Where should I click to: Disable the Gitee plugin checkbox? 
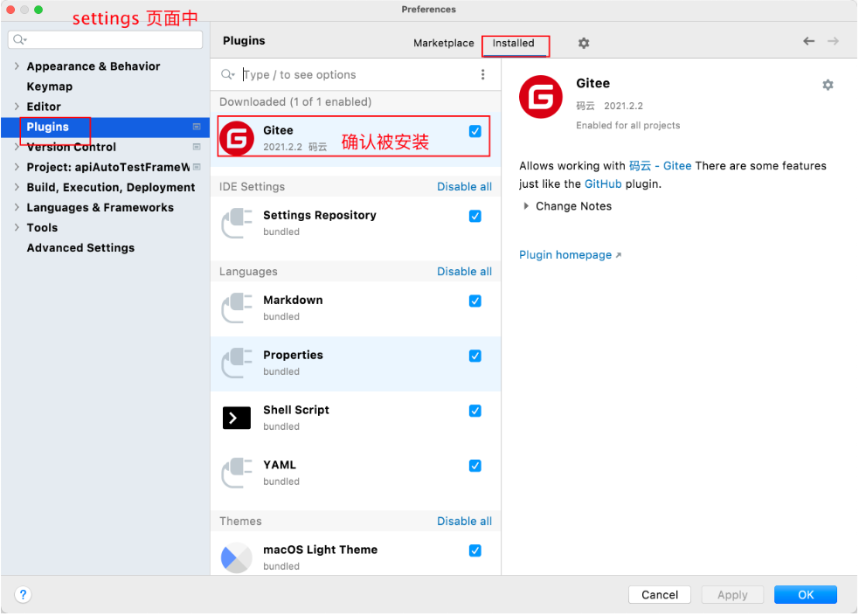[475, 131]
